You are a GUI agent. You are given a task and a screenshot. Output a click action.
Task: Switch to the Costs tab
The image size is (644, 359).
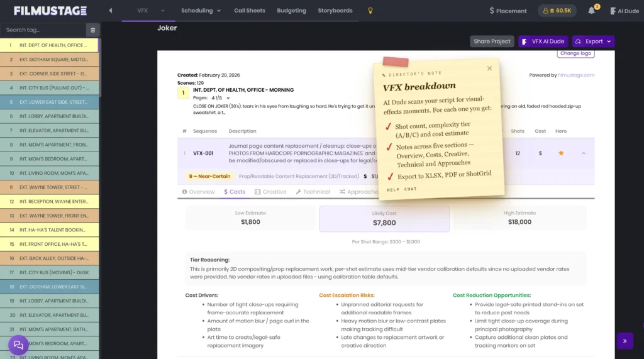[x=235, y=192]
